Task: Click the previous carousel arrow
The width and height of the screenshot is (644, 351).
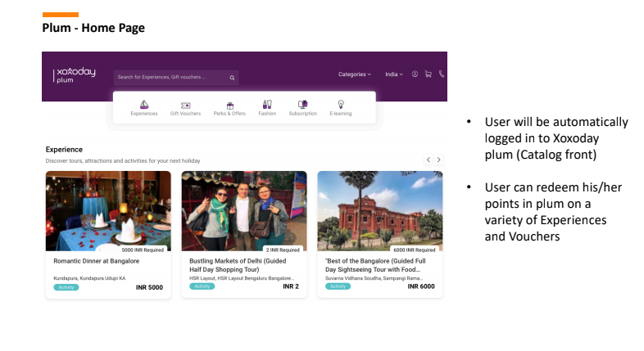Action: point(429,160)
